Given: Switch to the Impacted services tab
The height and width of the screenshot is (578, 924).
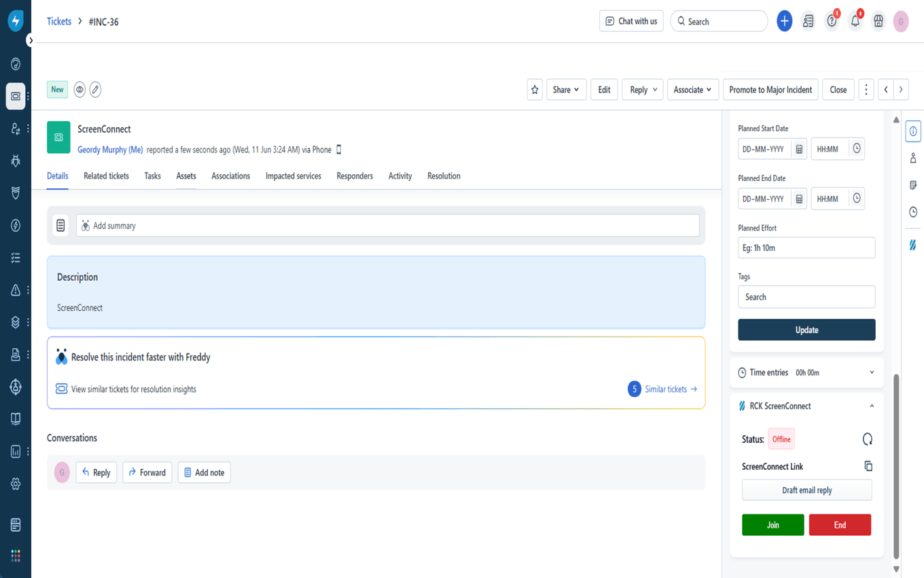Looking at the screenshot, I should [294, 176].
